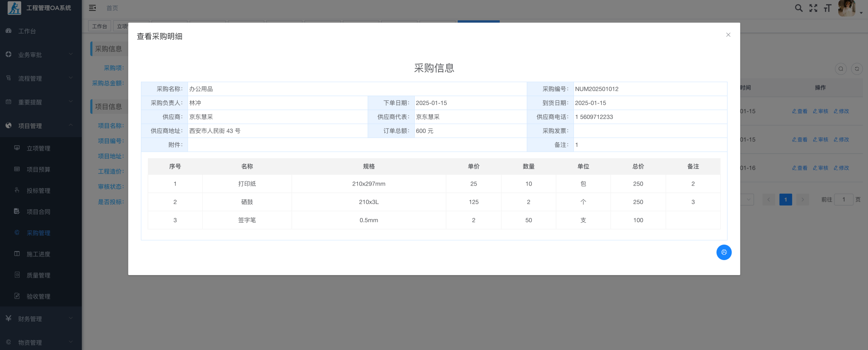Click the 采购管理 menu icon
Image resolution: width=868 pixels, height=350 pixels.
[17, 232]
